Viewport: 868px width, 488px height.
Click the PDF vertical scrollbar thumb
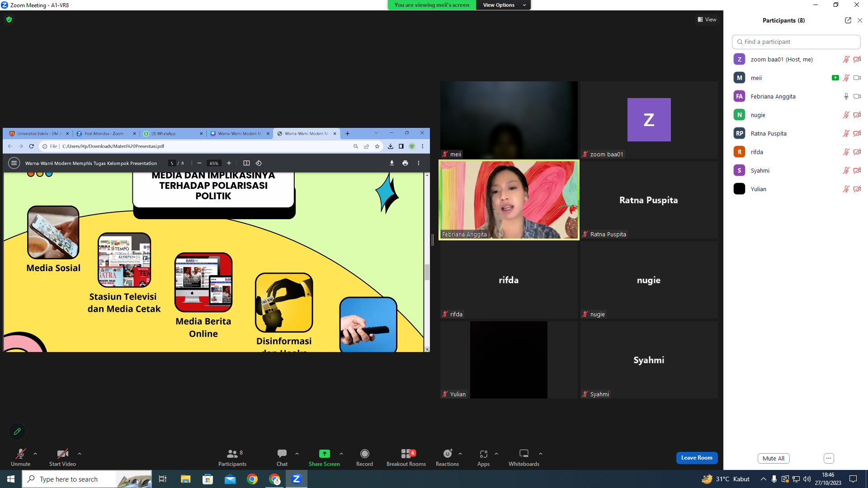point(427,272)
